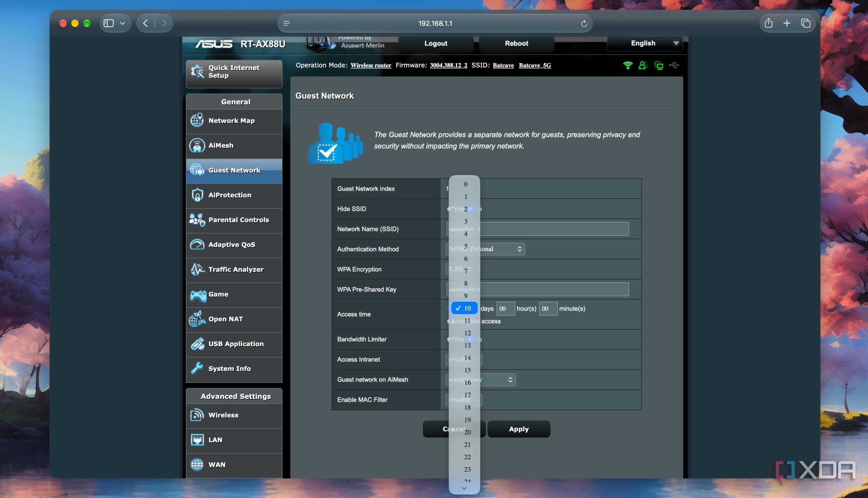Click the USB status icon in header

(674, 65)
